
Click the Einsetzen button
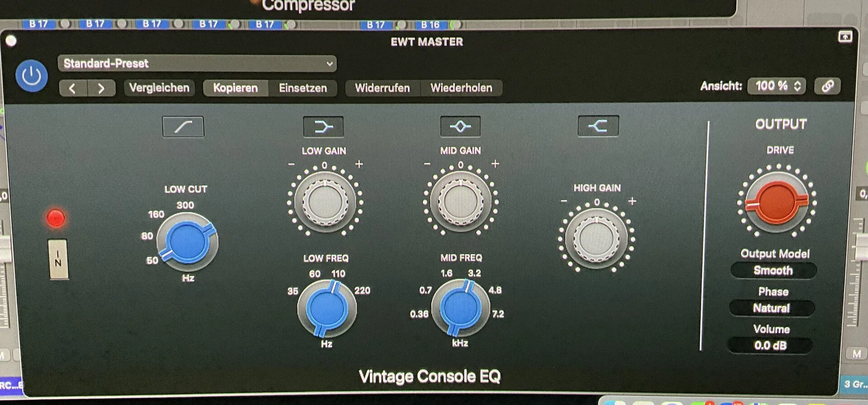(x=302, y=88)
